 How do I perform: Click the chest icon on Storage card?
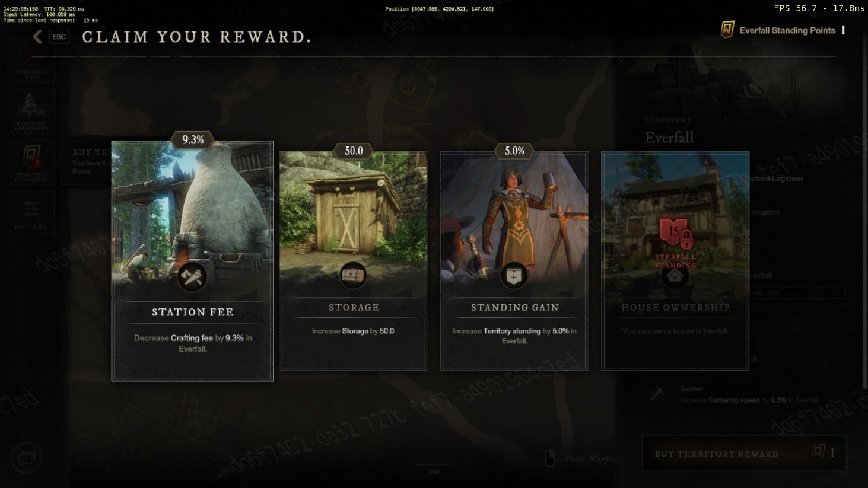353,276
